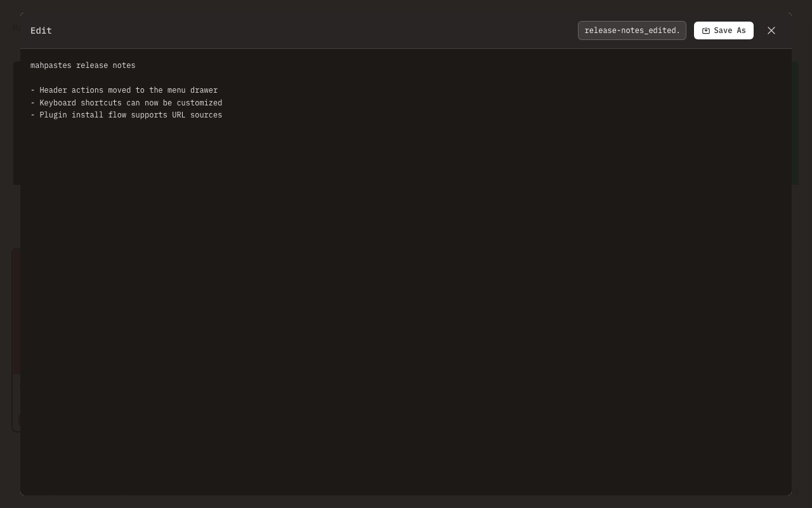Click the blank space below the release notes

(x=254, y=190)
